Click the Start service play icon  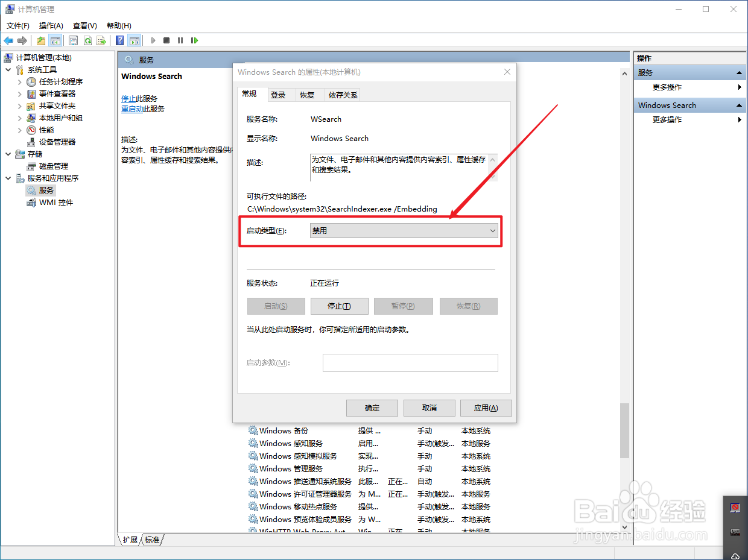[x=153, y=40]
